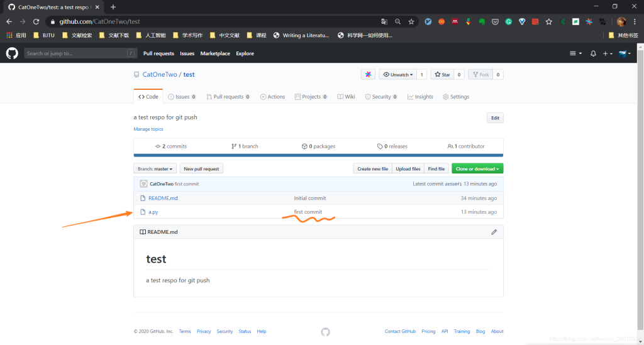This screenshot has height=345, width=644.
Task: Open the CatOneTwo owner link in title
Action: [160, 74]
